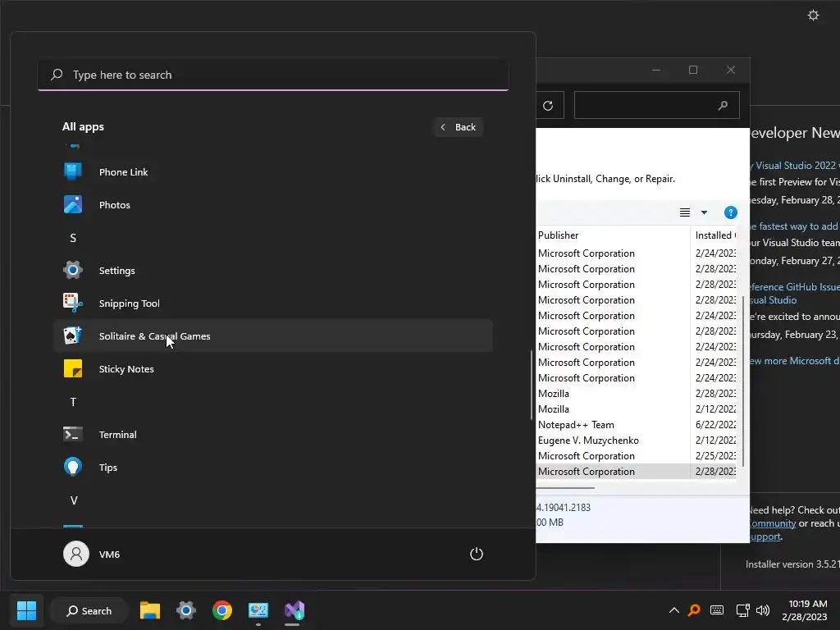840x630 pixels.
Task: Sort by the Installed On column header
Action: (x=714, y=235)
